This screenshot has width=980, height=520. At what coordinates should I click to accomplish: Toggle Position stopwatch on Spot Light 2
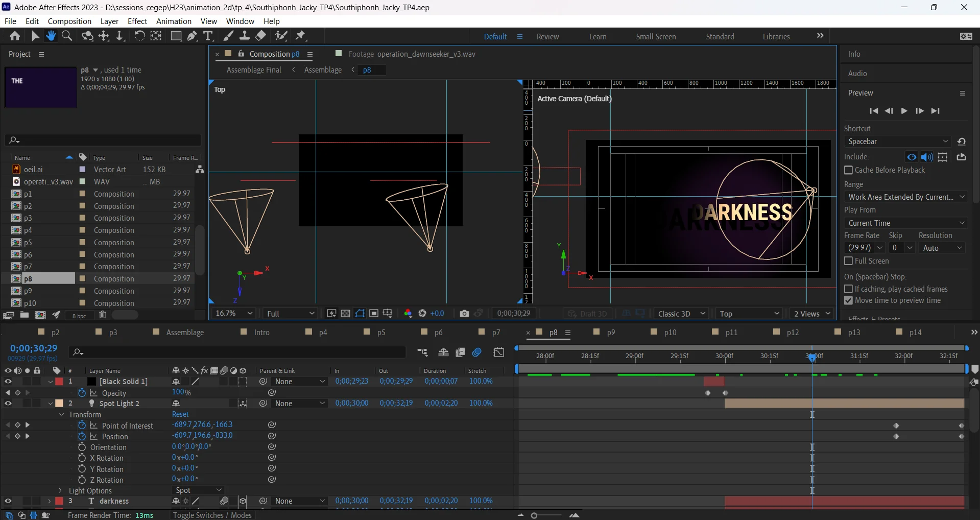click(x=82, y=437)
